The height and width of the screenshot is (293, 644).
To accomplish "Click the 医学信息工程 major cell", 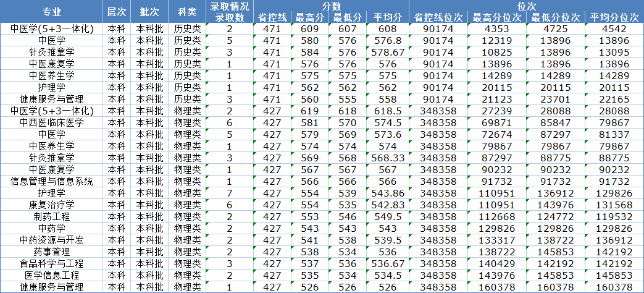I will pos(52,275).
